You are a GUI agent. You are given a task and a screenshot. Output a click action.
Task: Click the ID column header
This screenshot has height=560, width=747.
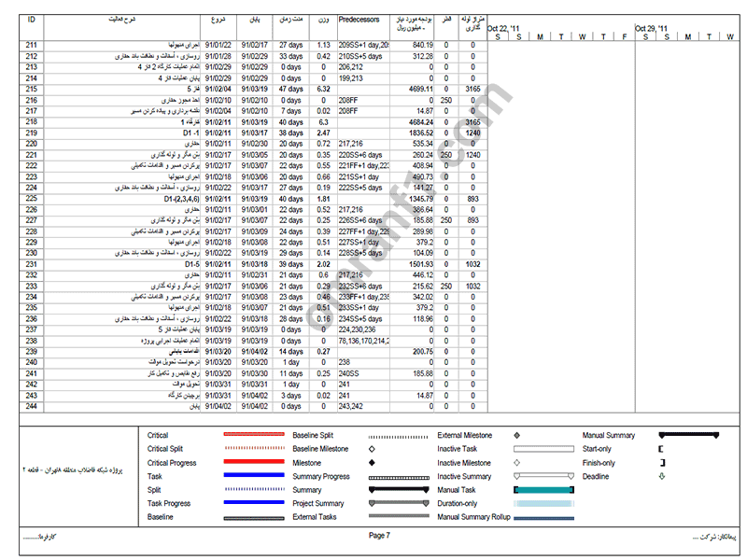(x=32, y=19)
